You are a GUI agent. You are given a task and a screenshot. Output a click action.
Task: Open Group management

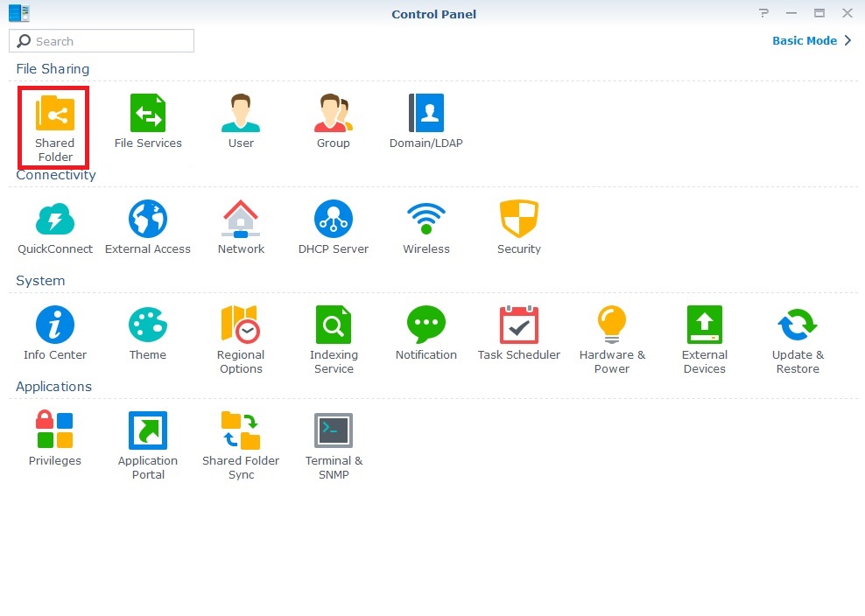point(334,115)
